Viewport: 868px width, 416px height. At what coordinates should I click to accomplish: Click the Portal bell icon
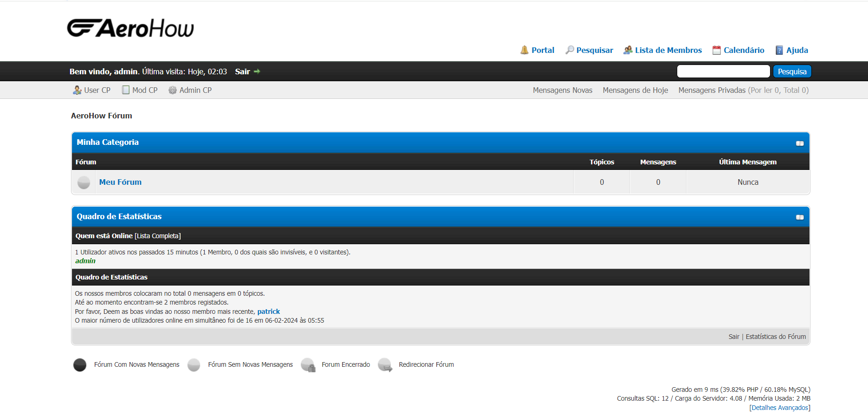[x=524, y=50]
